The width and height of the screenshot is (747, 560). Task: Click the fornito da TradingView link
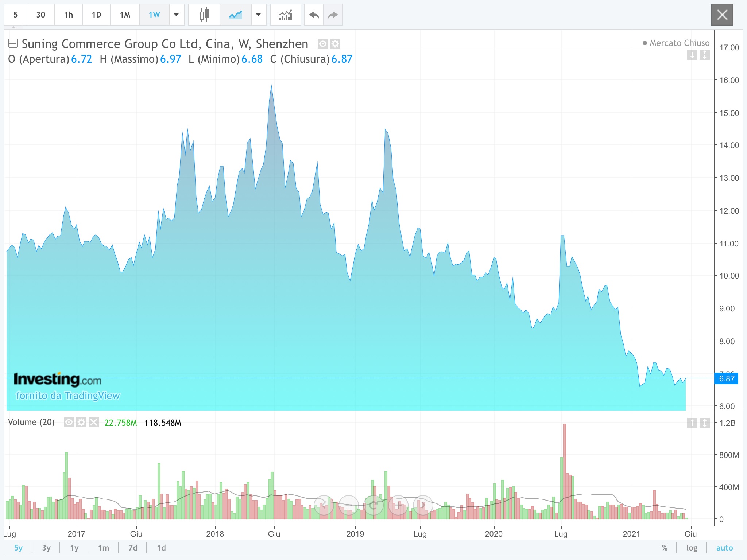[68, 396]
